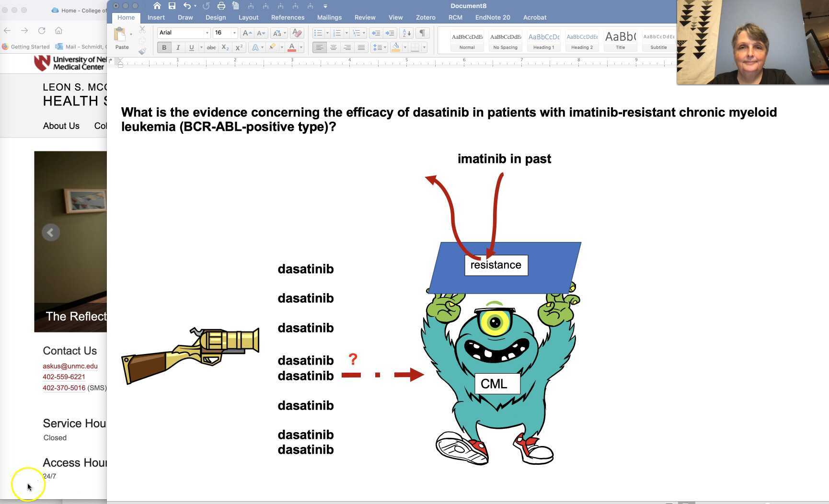
Task: Toggle Italic formatting
Action: click(178, 47)
